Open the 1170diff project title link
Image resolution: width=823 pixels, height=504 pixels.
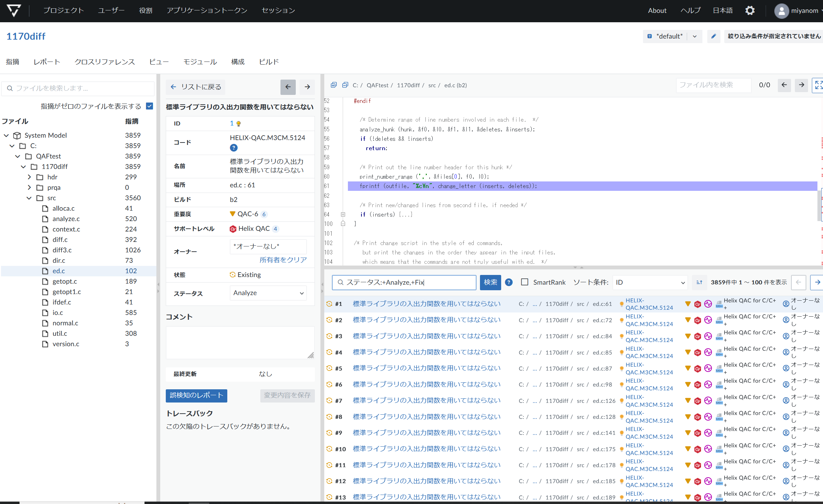[26, 36]
